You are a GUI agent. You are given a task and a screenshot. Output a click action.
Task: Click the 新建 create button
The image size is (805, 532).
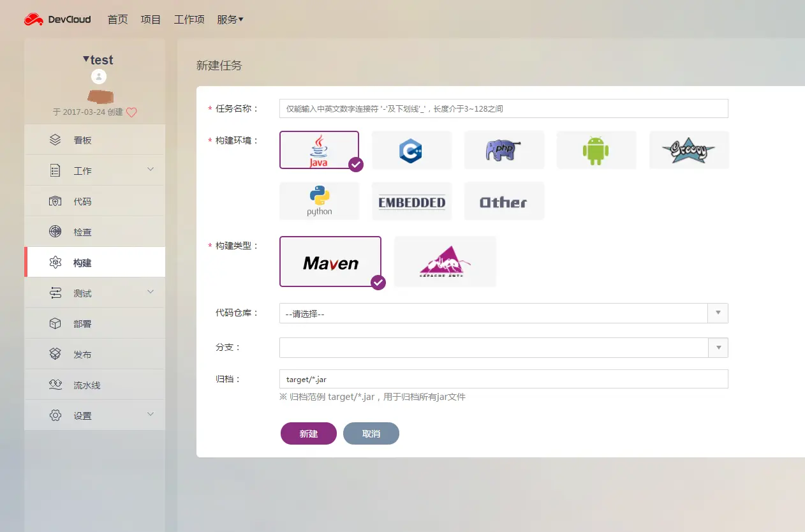pos(309,433)
